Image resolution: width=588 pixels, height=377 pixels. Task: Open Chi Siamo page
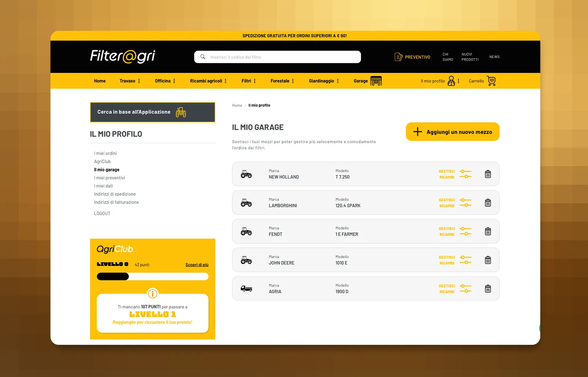click(x=447, y=57)
